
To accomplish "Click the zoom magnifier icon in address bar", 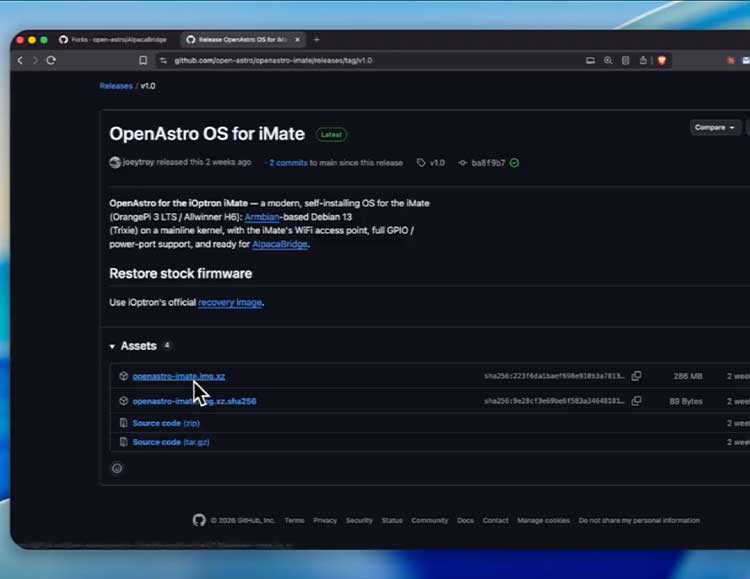I will [x=608, y=60].
